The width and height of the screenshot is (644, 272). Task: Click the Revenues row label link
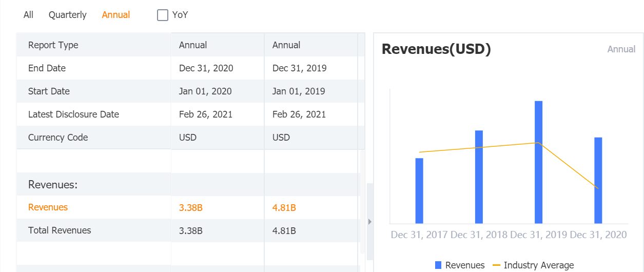[x=48, y=207]
